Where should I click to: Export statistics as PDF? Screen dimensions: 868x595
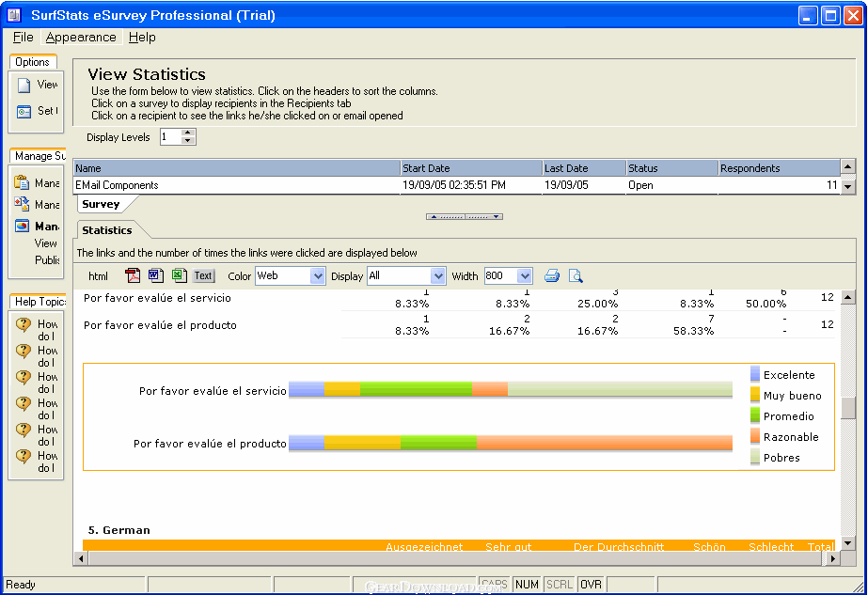click(134, 275)
